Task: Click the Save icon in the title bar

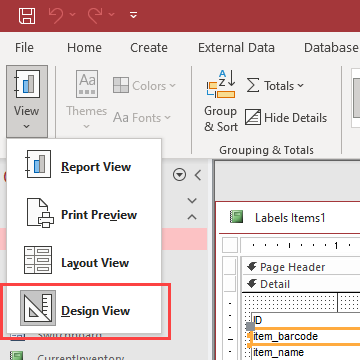Action: (27, 15)
